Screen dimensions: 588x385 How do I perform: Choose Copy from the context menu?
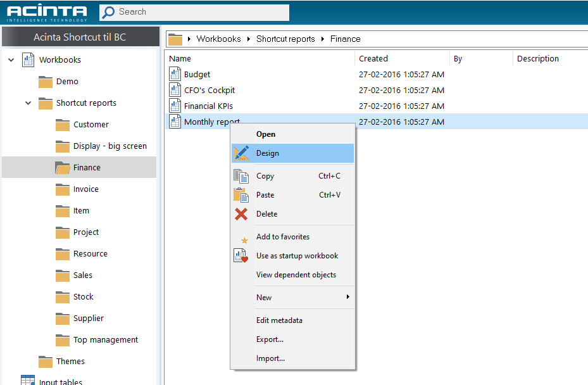point(292,176)
